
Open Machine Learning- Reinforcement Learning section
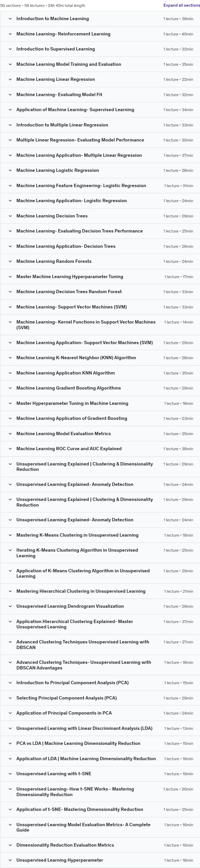100,34
